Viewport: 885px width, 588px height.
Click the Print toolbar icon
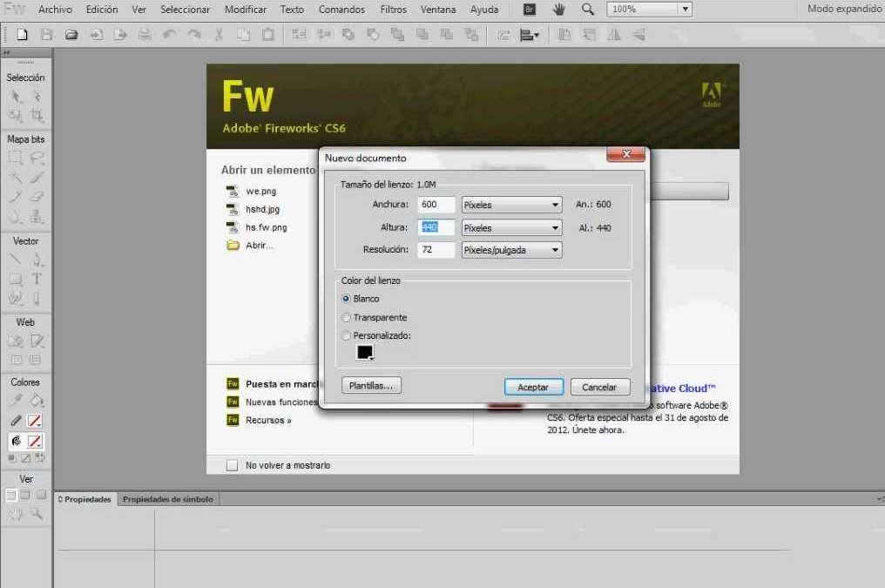[x=145, y=35]
